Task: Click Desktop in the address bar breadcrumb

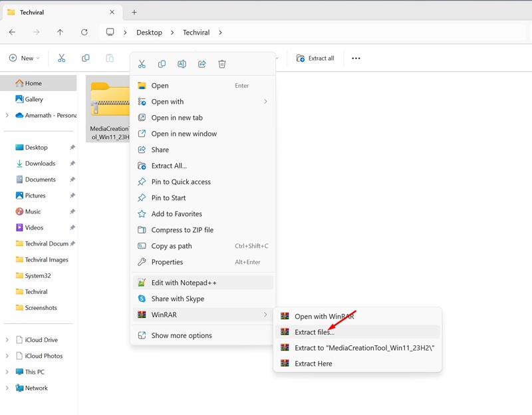Action: [149, 33]
